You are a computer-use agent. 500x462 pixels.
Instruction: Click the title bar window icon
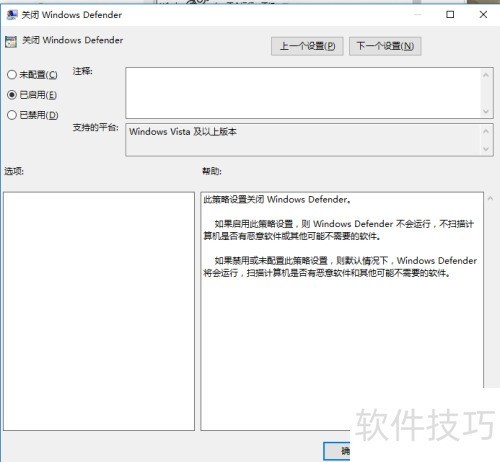click(x=12, y=15)
